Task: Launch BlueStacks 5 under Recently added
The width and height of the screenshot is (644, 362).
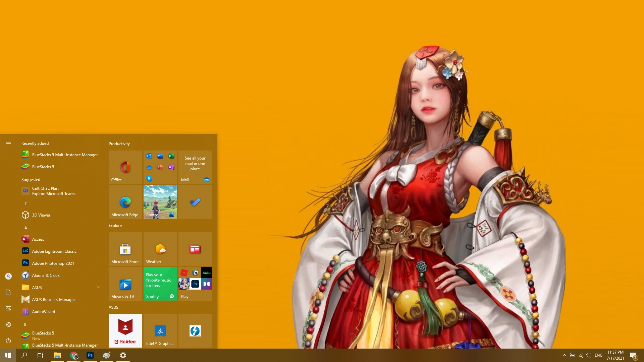Action: click(61, 167)
